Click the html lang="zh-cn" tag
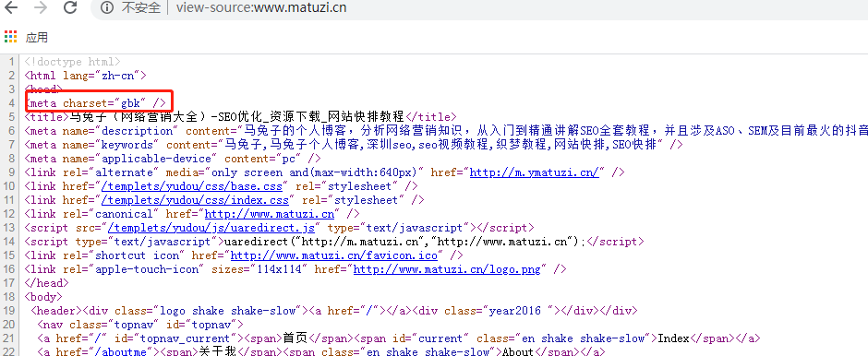The width and height of the screenshot is (868, 356). coord(85,76)
